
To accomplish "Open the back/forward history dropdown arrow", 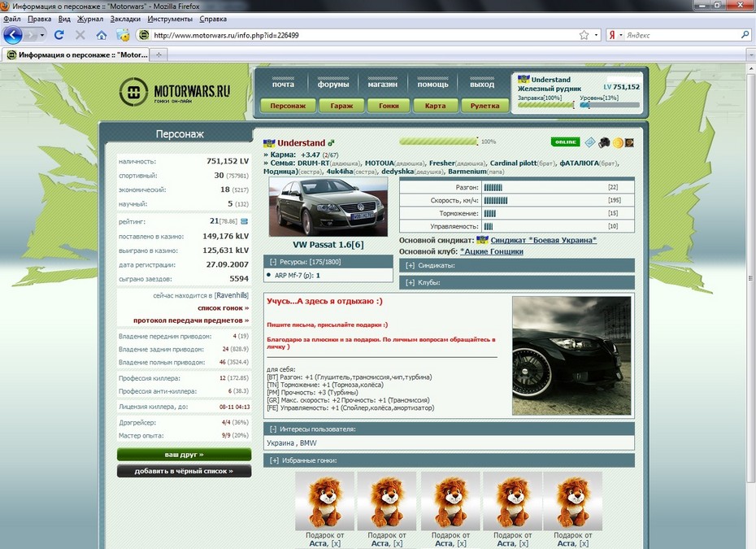I will [42, 35].
